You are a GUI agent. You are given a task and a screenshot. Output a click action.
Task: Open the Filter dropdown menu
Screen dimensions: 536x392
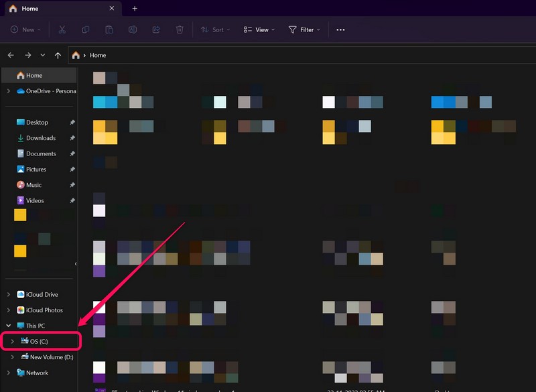(304, 29)
